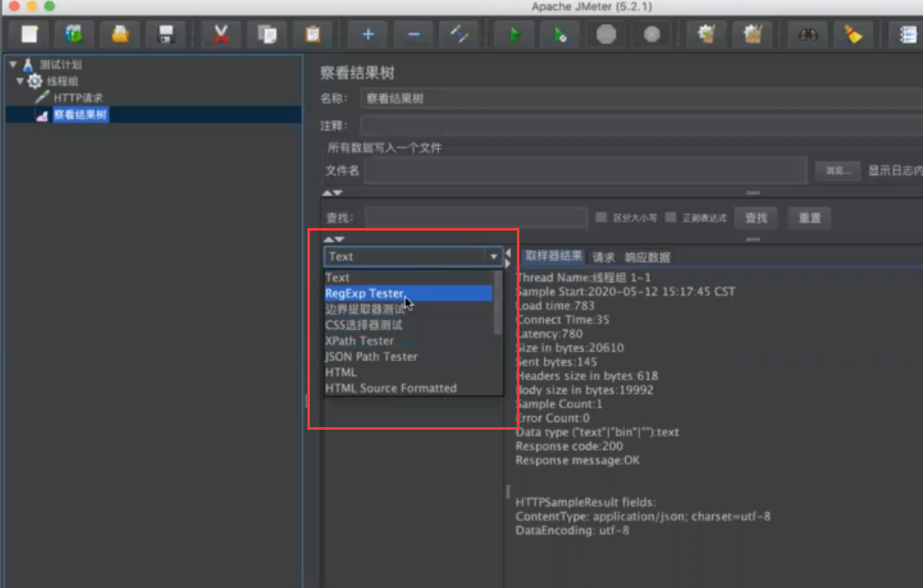
Task: Click the thread group gear icon
Action: [x=35, y=81]
